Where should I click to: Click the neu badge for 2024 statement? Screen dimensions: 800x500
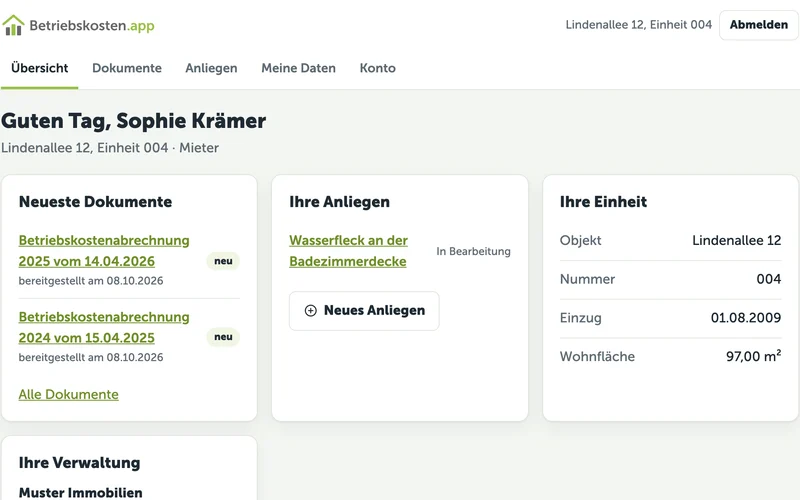point(223,337)
